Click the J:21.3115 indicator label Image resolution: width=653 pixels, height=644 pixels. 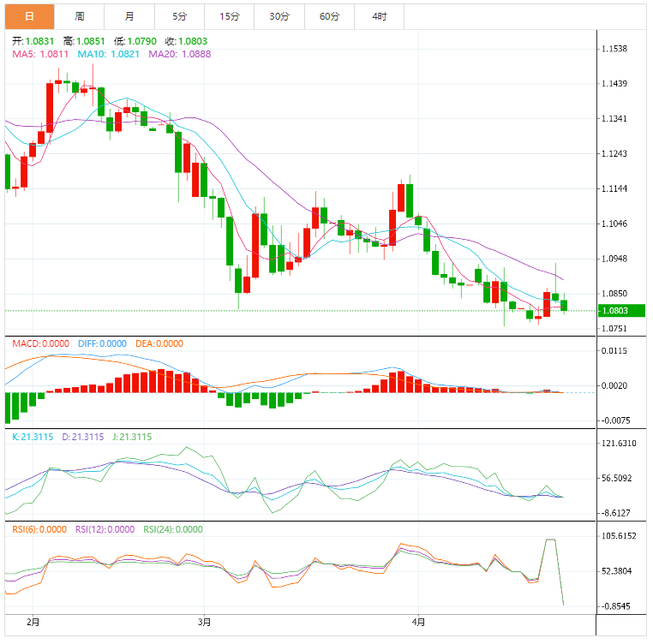point(132,437)
